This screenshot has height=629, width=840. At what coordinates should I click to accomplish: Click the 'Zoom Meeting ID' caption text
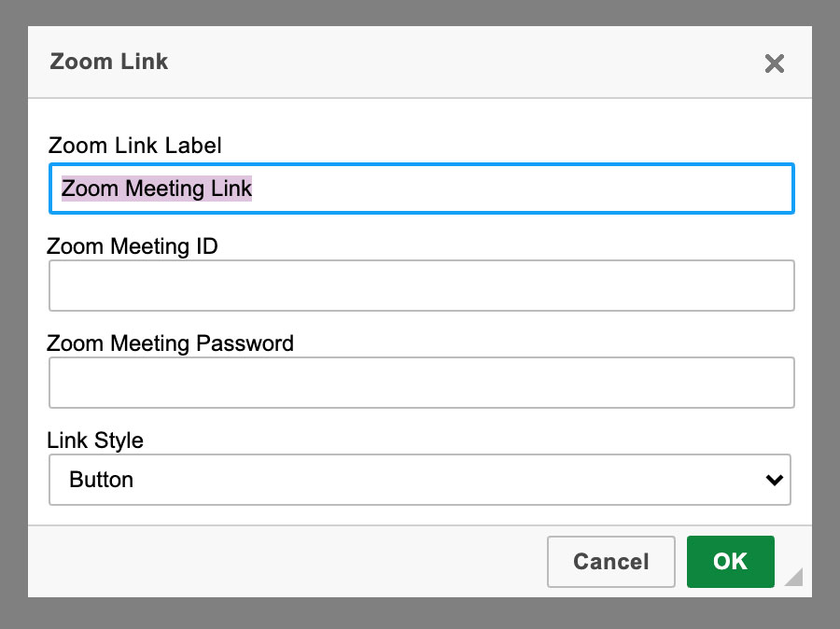pyautogui.click(x=132, y=246)
